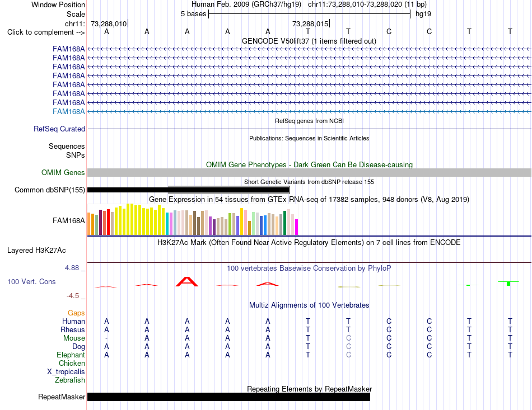Click the OMIM Genes label

click(x=63, y=172)
